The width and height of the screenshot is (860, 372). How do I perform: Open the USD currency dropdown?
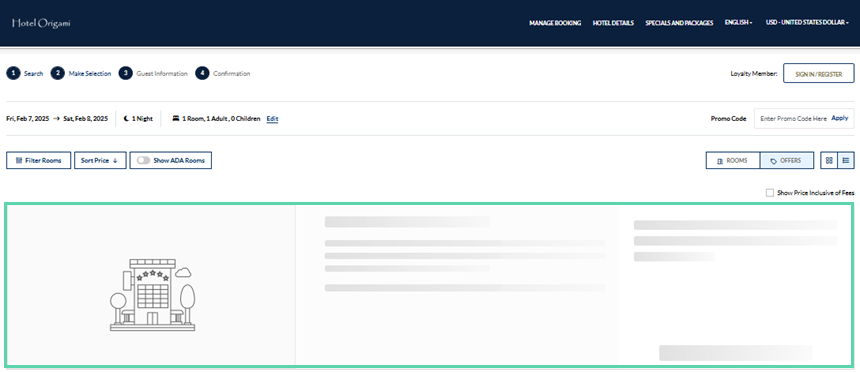click(x=807, y=23)
